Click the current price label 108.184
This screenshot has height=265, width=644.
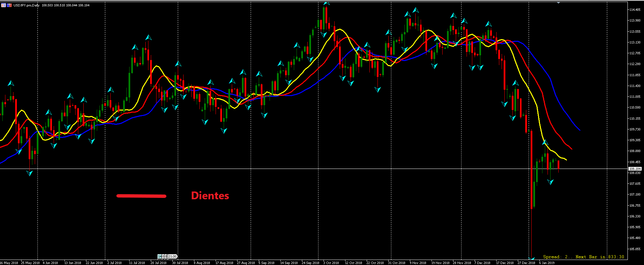[635, 169]
